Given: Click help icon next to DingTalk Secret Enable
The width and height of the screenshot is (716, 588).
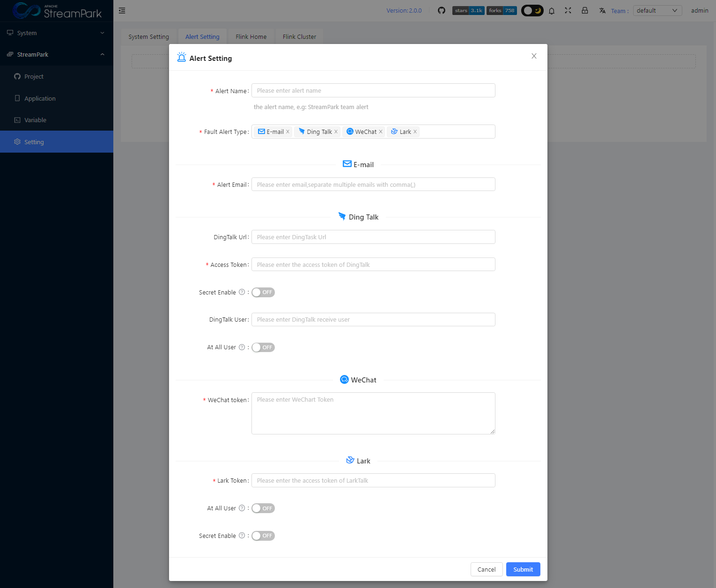Looking at the screenshot, I should pyautogui.click(x=242, y=292).
